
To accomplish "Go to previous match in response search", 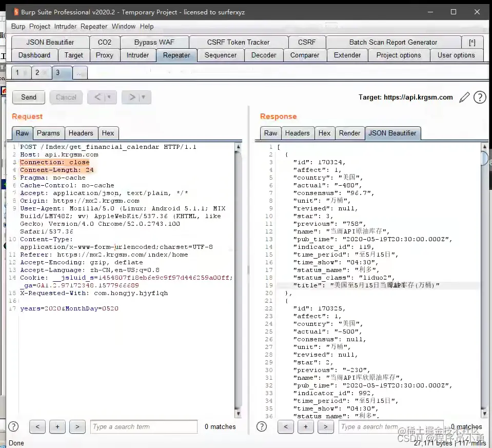I will click(286, 426).
